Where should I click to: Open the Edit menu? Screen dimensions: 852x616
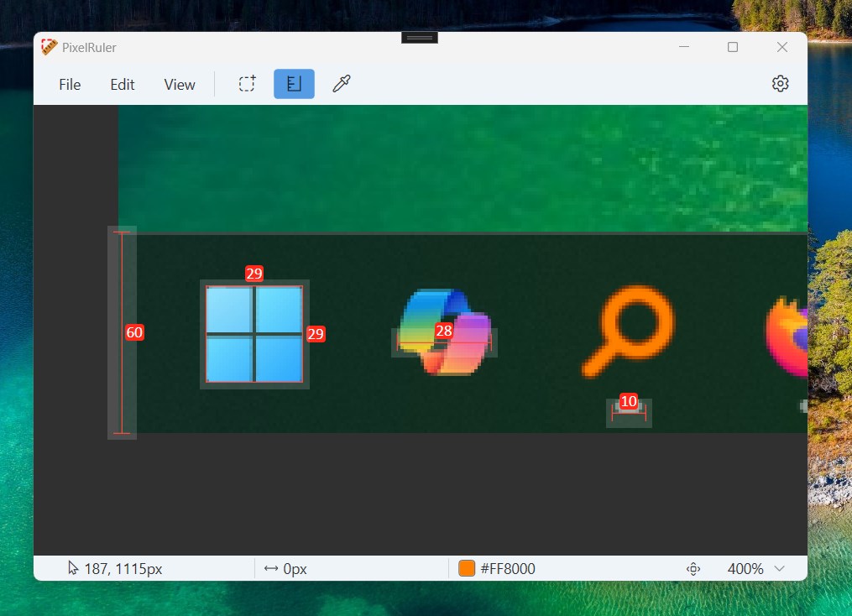pyautogui.click(x=123, y=84)
